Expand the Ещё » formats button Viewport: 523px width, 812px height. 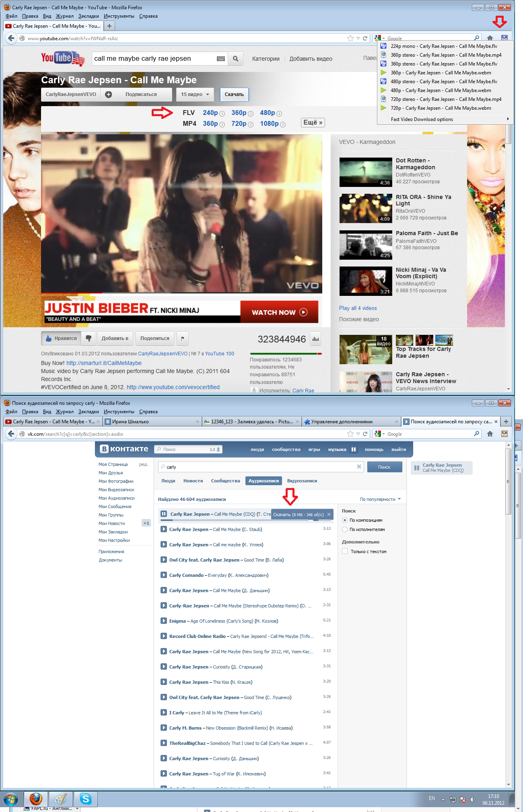click(313, 123)
